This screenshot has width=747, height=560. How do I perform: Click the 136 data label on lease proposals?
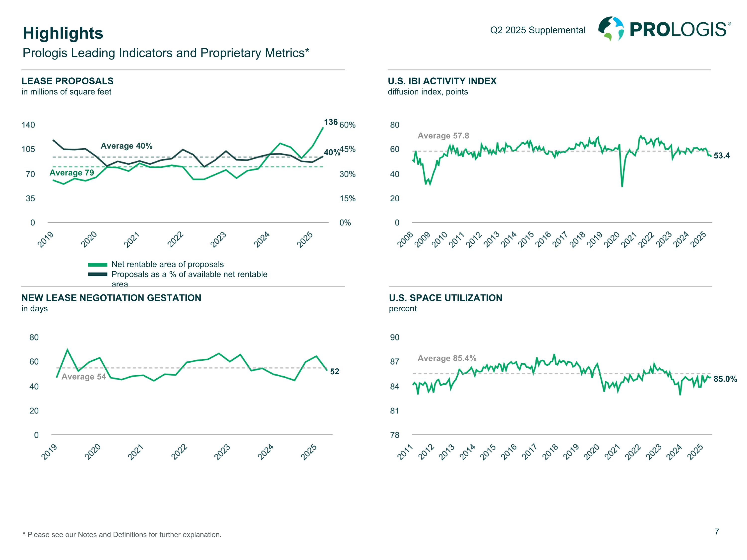coord(331,122)
